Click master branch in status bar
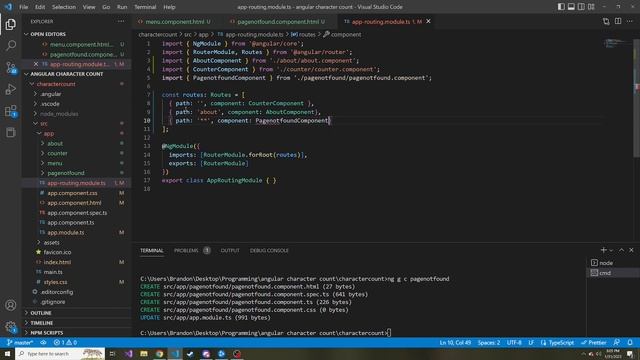This screenshot has width=640, height=360. coord(19,342)
